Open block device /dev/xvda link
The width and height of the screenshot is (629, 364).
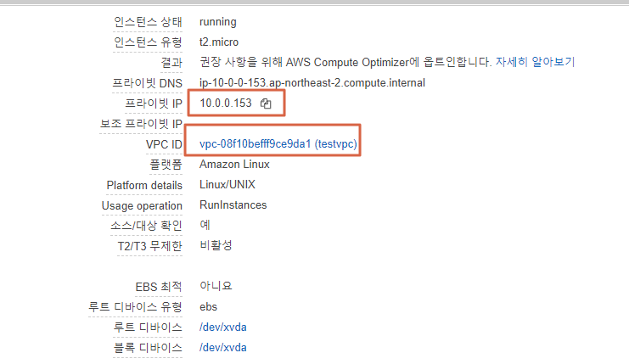click(223, 348)
